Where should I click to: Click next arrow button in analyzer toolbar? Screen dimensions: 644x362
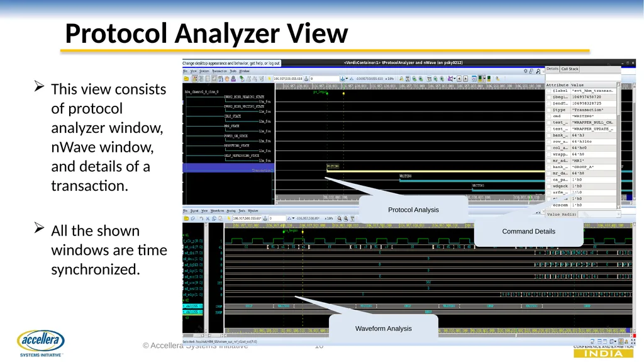pyautogui.click(x=466, y=79)
